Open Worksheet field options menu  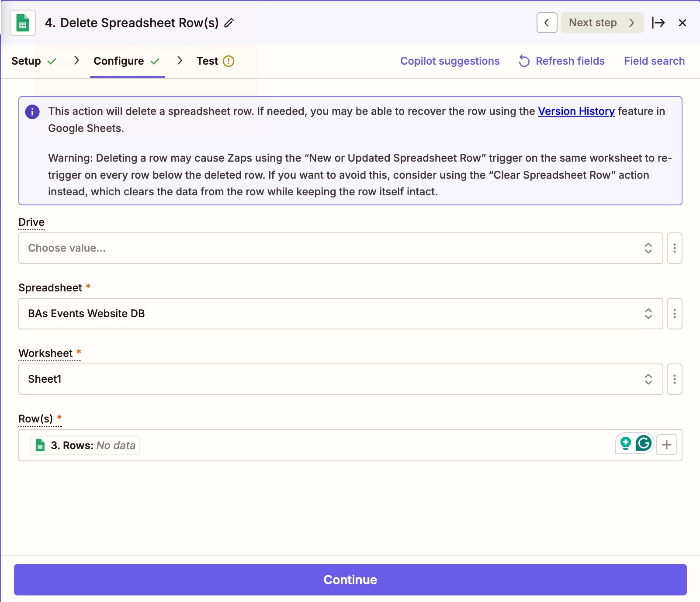click(x=675, y=379)
